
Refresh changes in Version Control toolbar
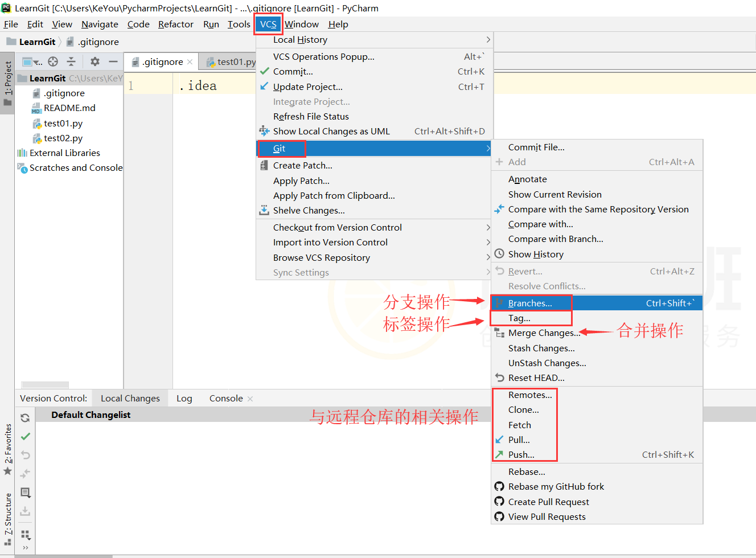click(25, 418)
